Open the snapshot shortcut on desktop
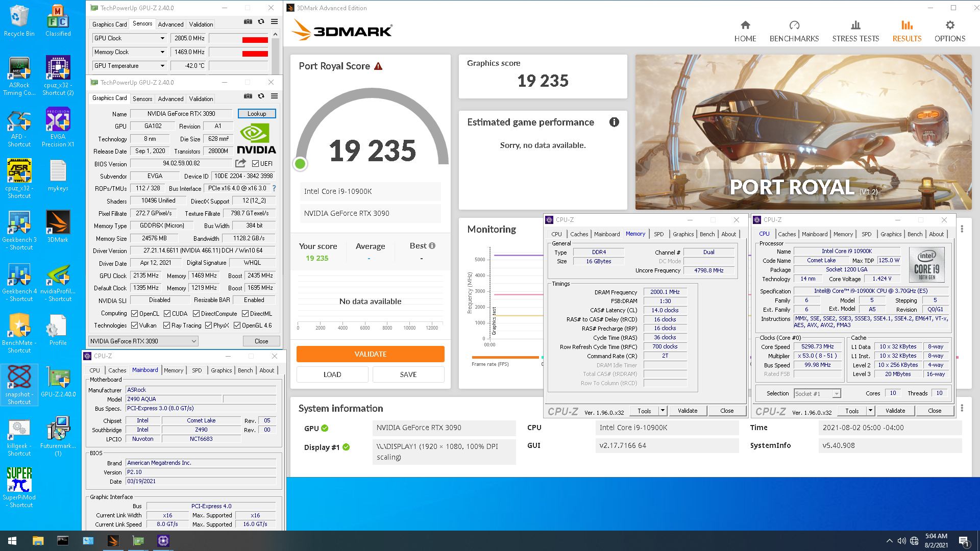The height and width of the screenshot is (551, 980). 19,385
